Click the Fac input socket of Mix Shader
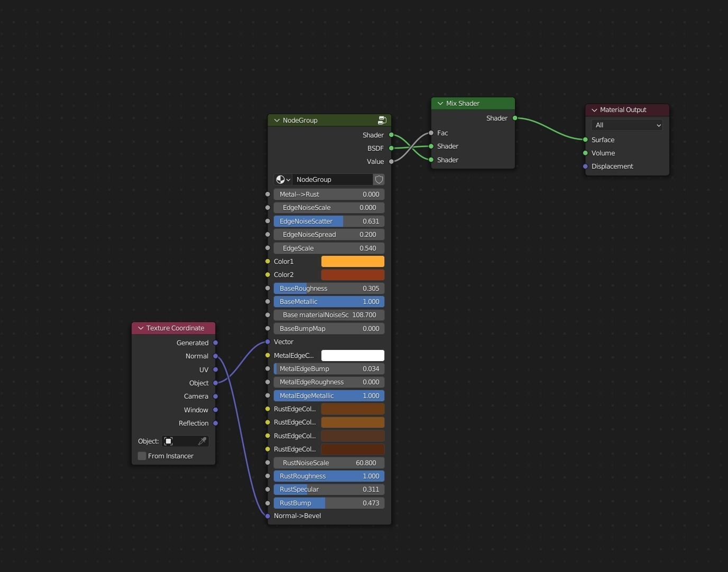 click(x=431, y=133)
